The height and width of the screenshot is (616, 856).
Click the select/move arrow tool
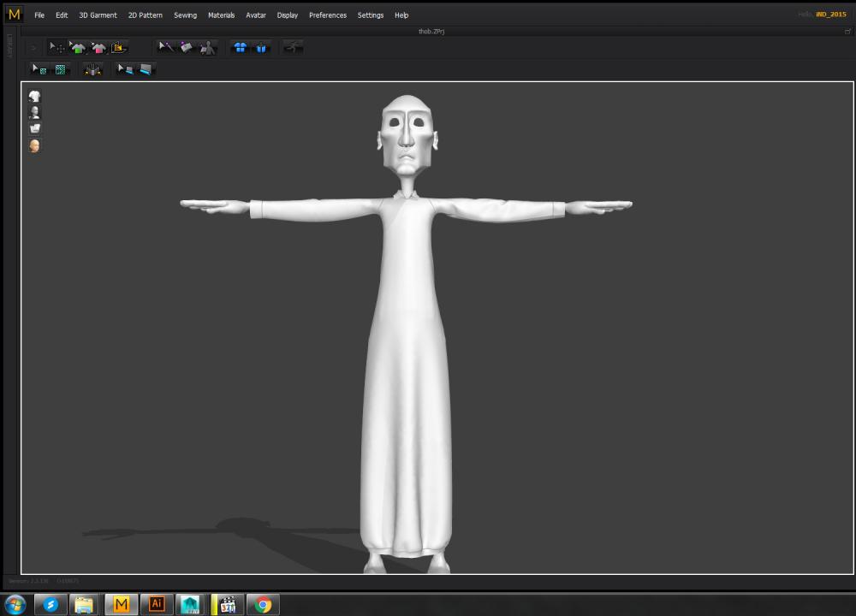56,48
